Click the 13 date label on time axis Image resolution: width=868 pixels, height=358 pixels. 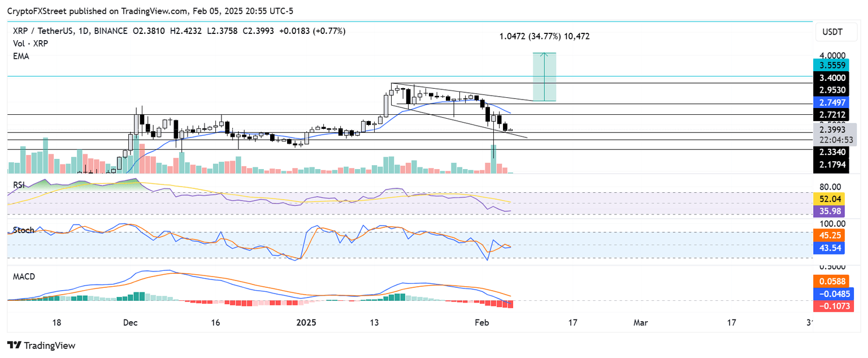coord(374,322)
